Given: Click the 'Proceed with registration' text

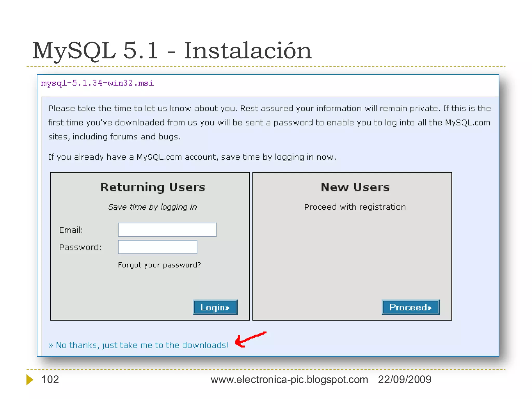Looking at the screenshot, I should tap(355, 207).
